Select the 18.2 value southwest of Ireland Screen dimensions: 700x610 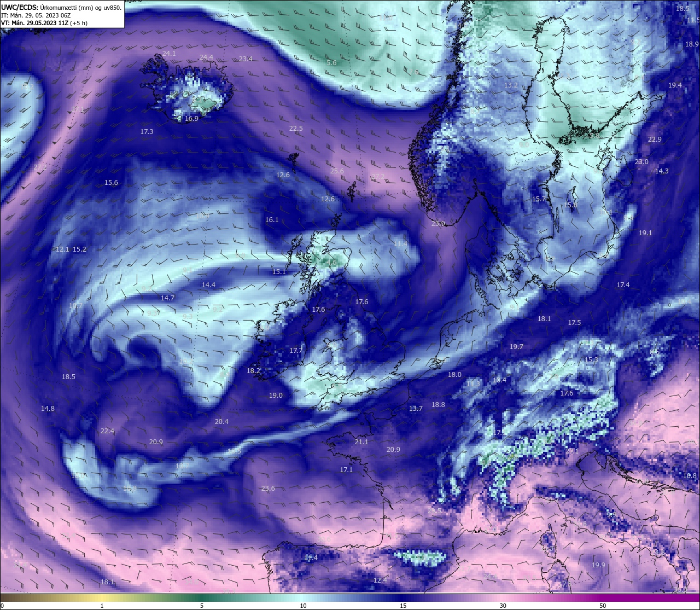(254, 371)
